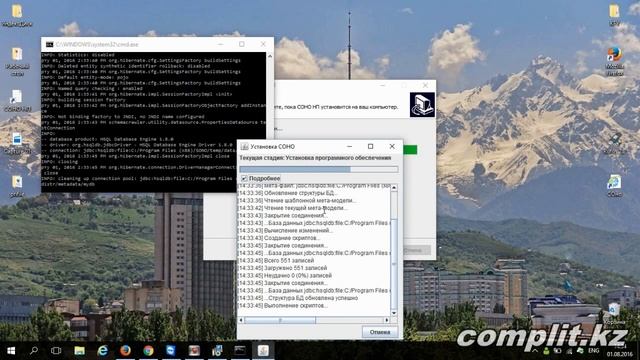This screenshot has width=640, height=360.
Task: Click the cmd.exe title bar icon
Action: tap(49, 44)
